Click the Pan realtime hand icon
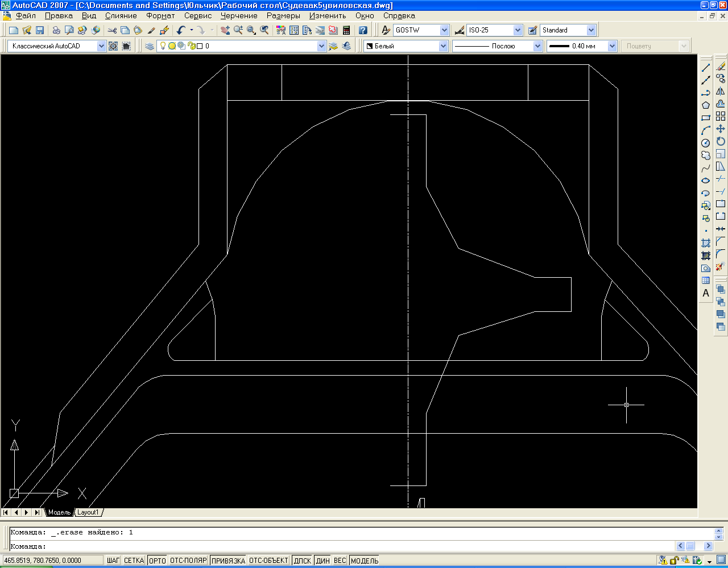The image size is (728, 568). (225, 30)
